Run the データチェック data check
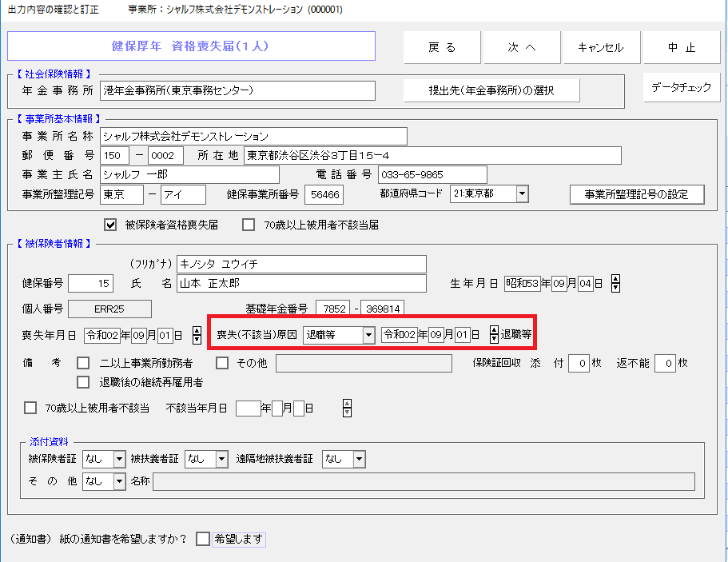The image size is (728, 562). tap(681, 88)
